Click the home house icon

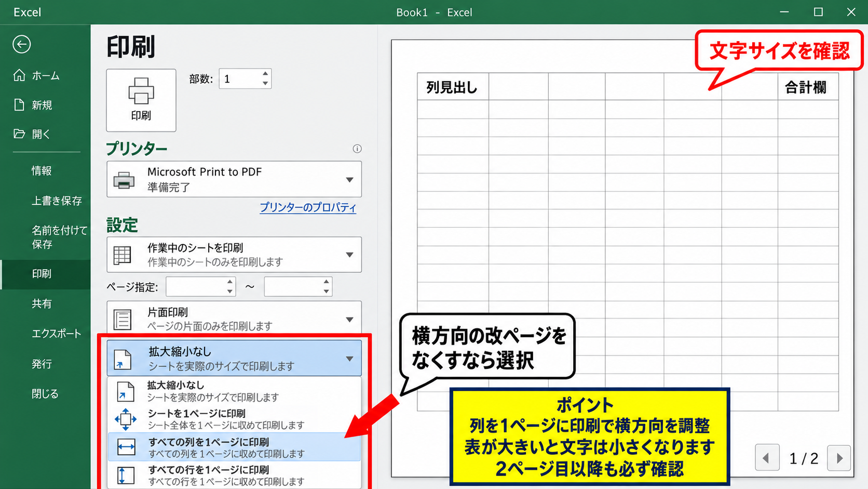pyautogui.click(x=19, y=75)
